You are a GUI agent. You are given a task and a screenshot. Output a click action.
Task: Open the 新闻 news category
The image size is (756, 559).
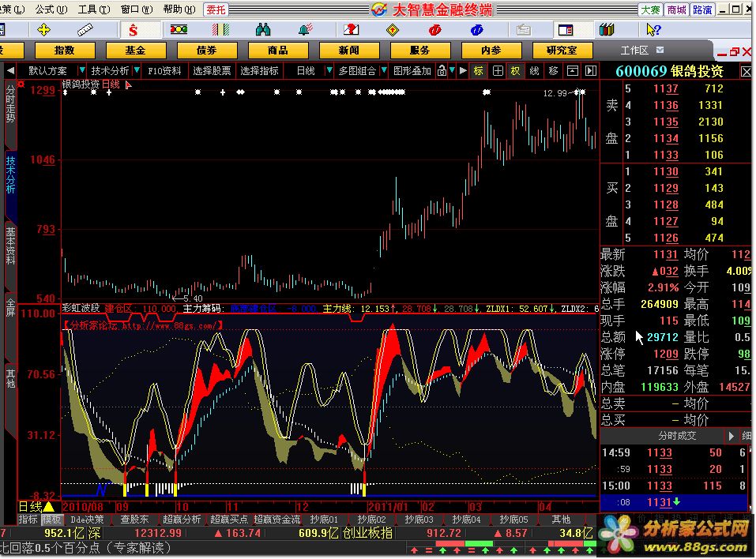[348, 50]
